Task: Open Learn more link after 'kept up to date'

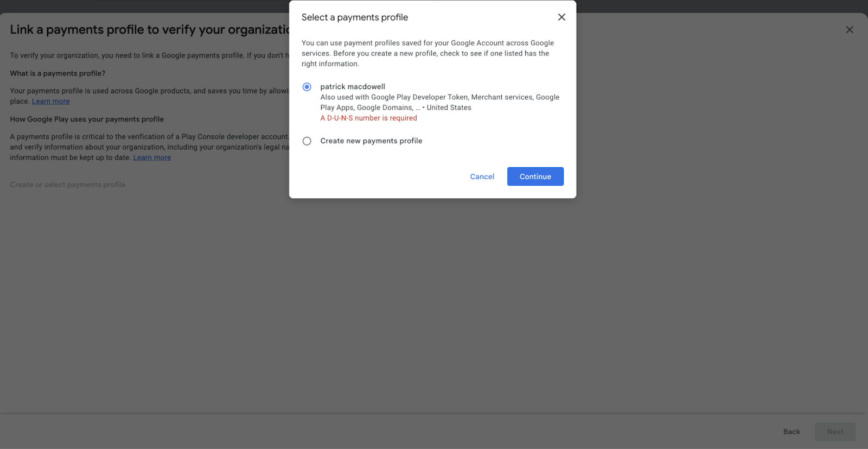Action: click(x=152, y=157)
